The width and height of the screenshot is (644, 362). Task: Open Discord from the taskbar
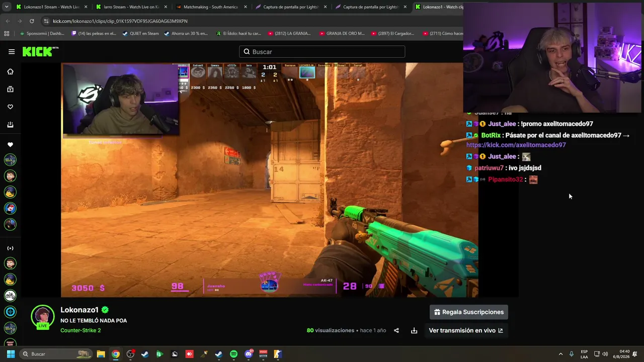(249, 354)
